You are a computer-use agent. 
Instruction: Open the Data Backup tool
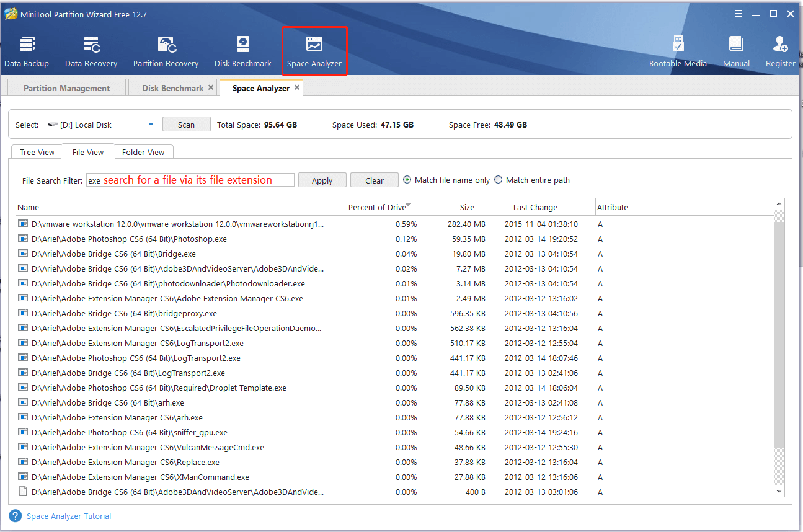[x=26, y=51]
